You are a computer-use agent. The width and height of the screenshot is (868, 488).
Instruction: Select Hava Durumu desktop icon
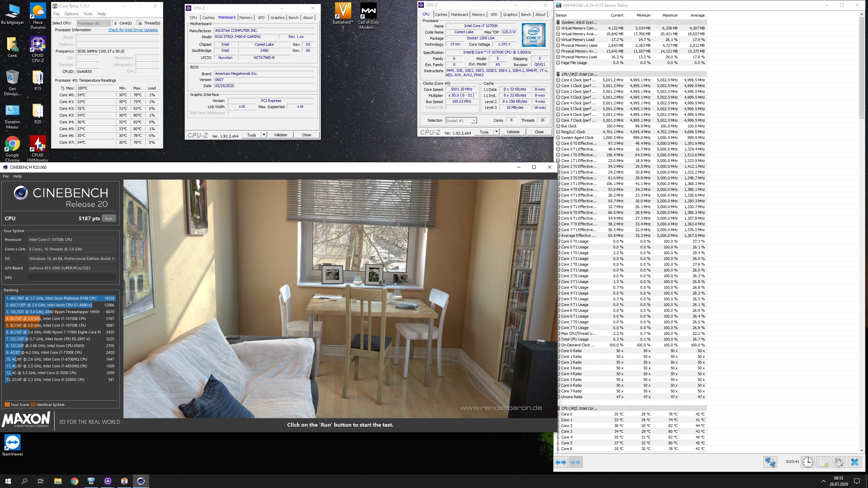tap(38, 16)
